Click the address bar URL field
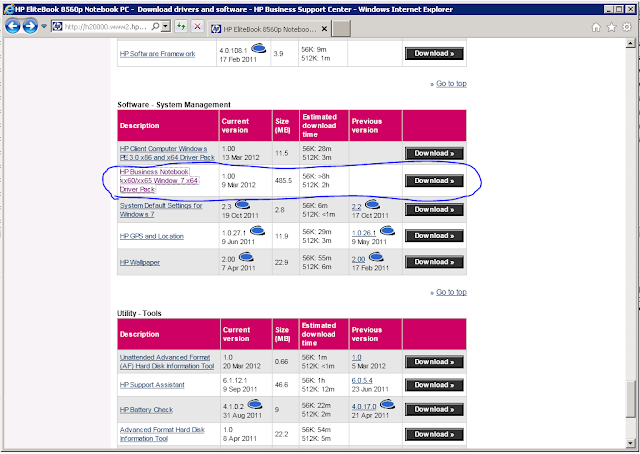Screen dimensions: 640x454 [x=105, y=27]
